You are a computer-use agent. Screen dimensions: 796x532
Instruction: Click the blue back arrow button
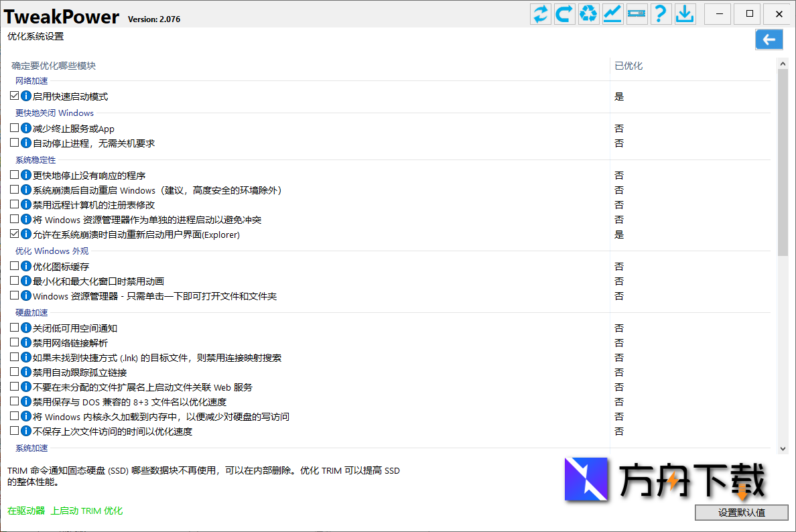pyautogui.click(x=769, y=40)
